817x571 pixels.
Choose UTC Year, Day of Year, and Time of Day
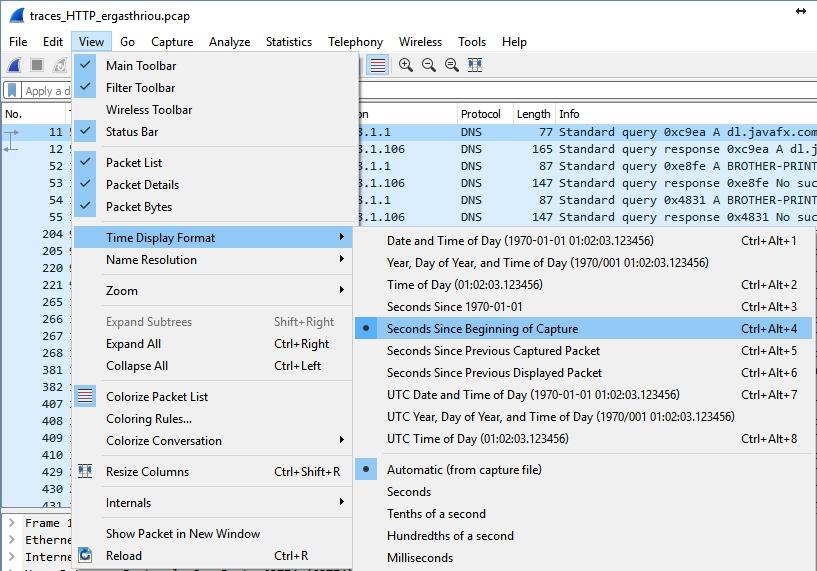pos(583,417)
